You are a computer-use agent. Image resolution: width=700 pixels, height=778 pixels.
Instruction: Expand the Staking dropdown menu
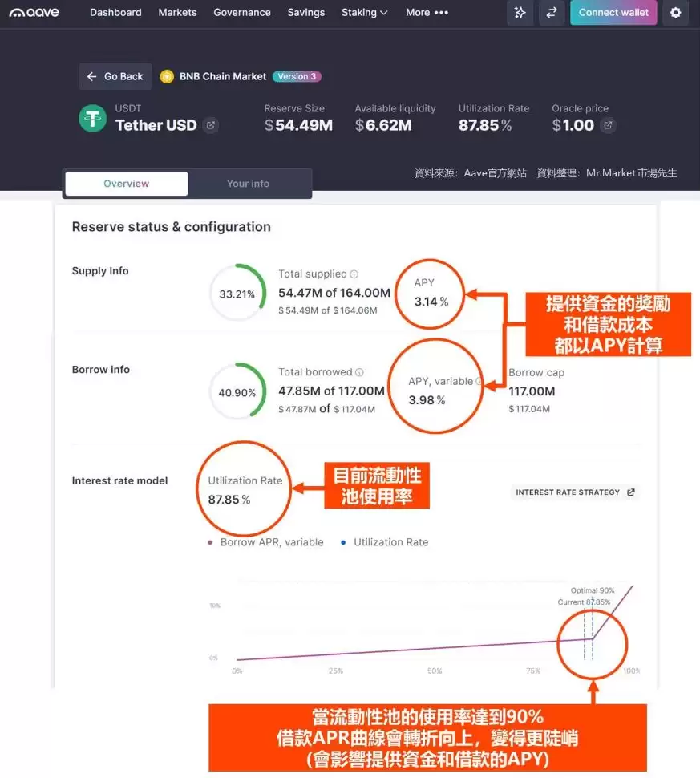364,12
